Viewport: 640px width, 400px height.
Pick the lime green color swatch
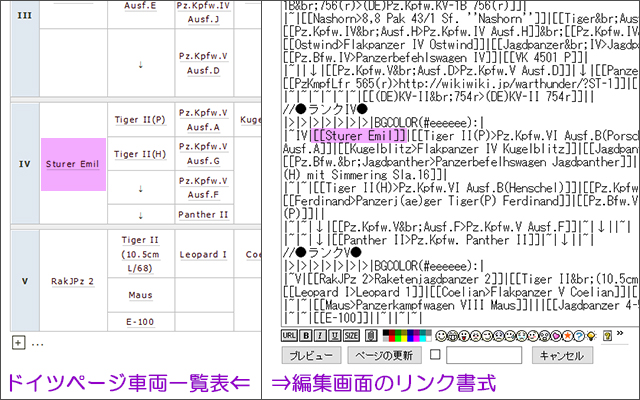(x=398, y=338)
